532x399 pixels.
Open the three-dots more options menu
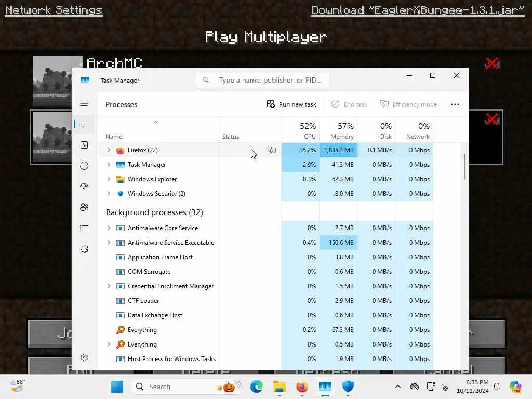click(x=455, y=104)
